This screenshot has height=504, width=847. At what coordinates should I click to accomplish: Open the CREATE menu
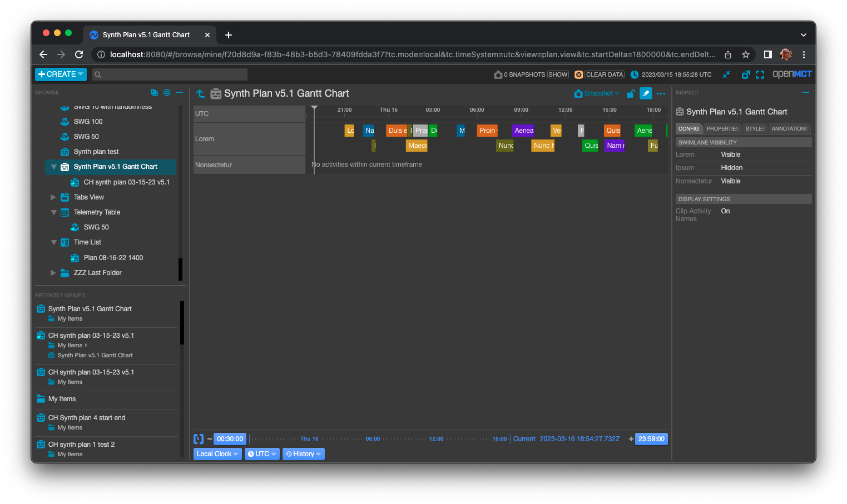(61, 74)
